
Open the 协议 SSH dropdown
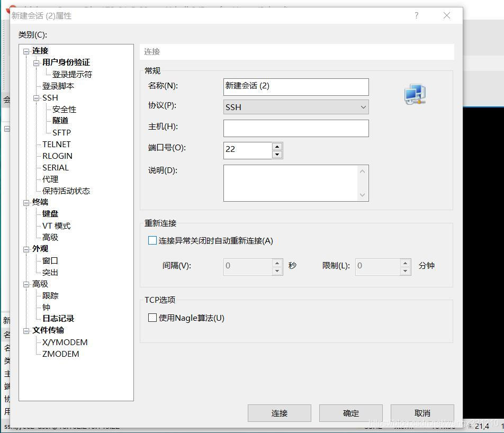(x=296, y=107)
